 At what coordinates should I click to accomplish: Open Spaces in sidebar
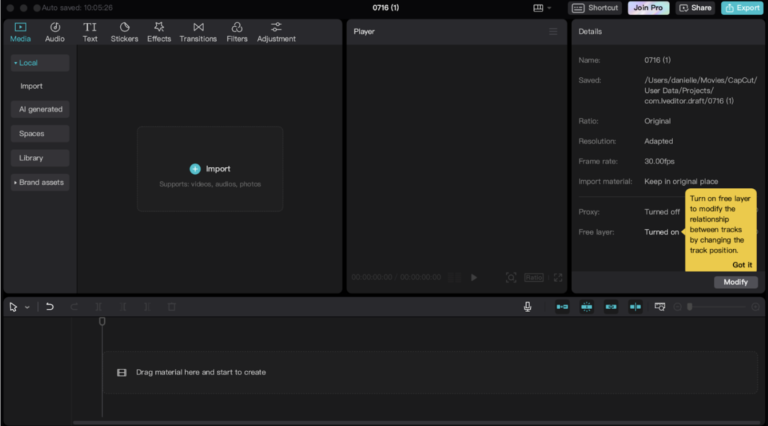click(40, 133)
